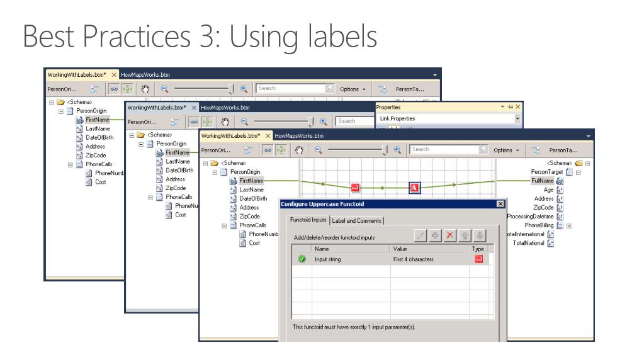The image size is (644, 362).
Task: Collapse the PhoneCalls node in the back-left window
Action: [x=71, y=164]
